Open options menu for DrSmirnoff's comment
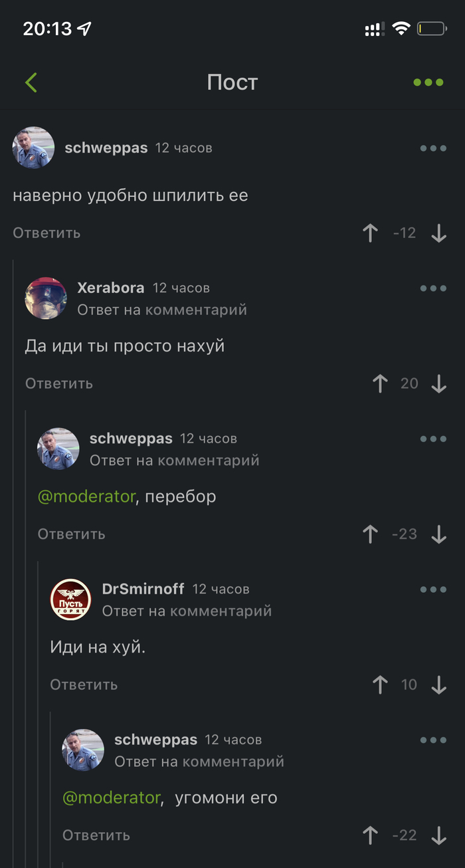 (x=433, y=590)
